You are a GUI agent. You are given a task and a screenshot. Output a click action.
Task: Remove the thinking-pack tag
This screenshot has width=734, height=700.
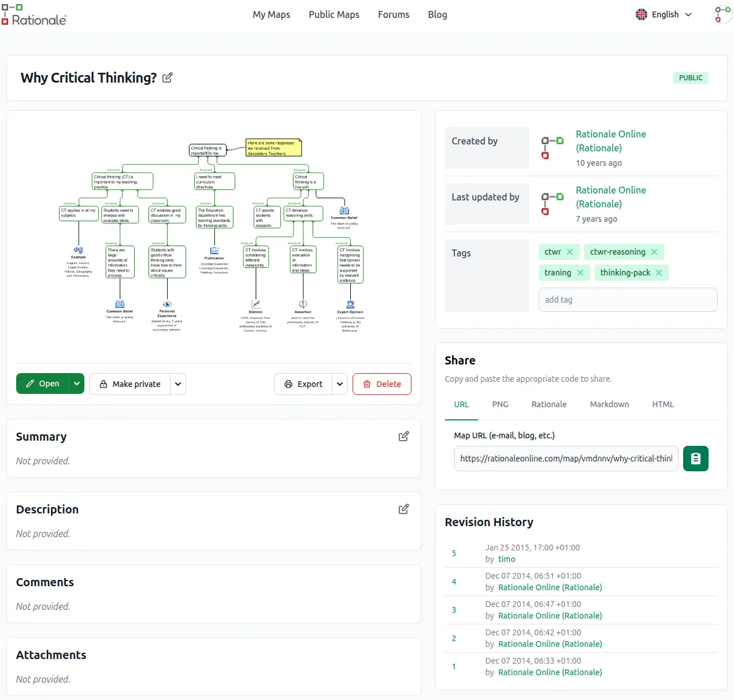659,273
